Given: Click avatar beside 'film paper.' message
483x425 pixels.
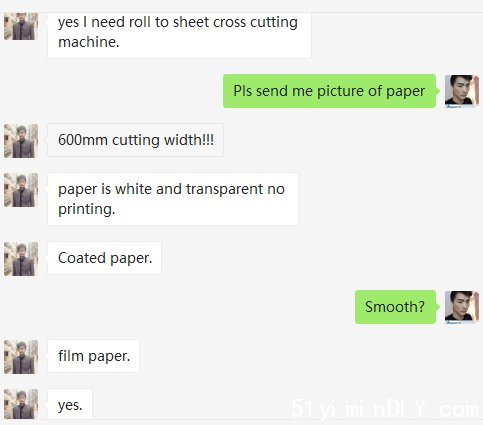Looking at the screenshot, I should (21, 357).
